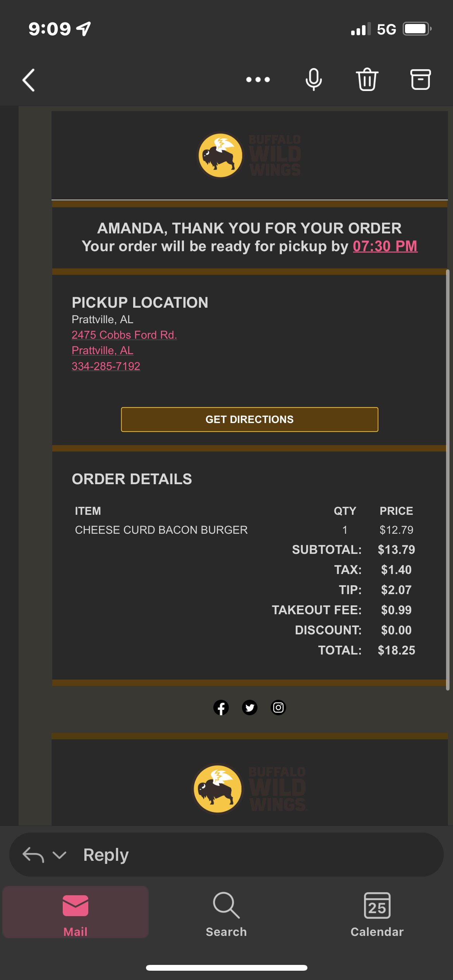Expand reply options chevron
The image size is (453, 980).
point(59,855)
